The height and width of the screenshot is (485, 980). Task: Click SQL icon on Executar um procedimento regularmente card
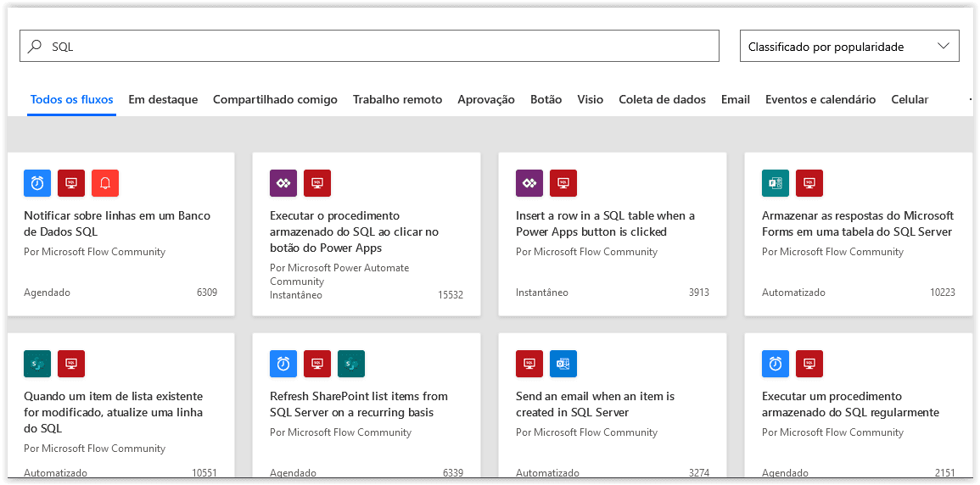pos(809,363)
